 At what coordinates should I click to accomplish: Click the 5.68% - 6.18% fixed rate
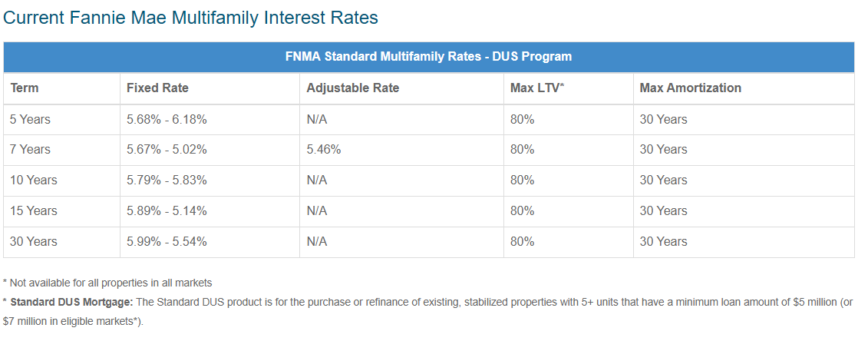point(167,120)
